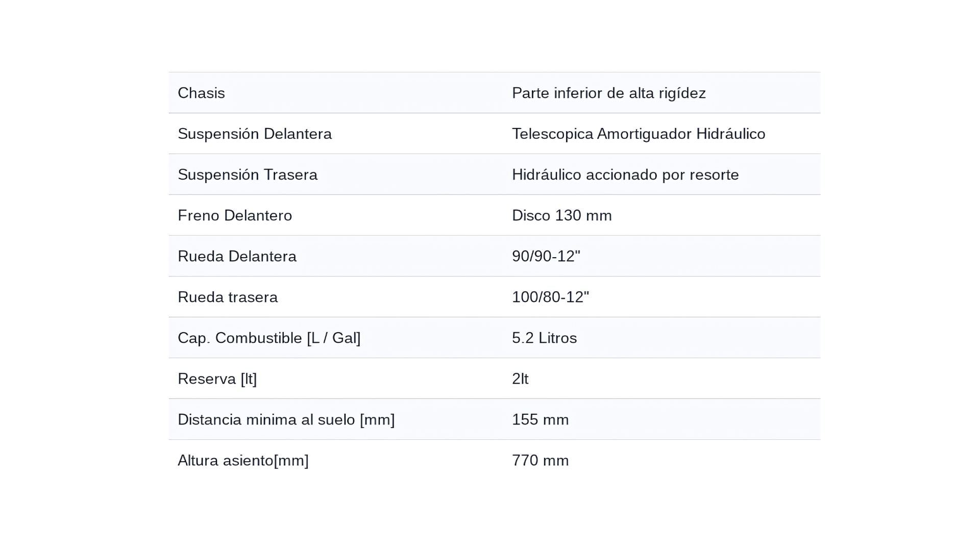Click the '155 mm' value
Image resolution: width=980 pixels, height=551 pixels.
click(x=541, y=419)
